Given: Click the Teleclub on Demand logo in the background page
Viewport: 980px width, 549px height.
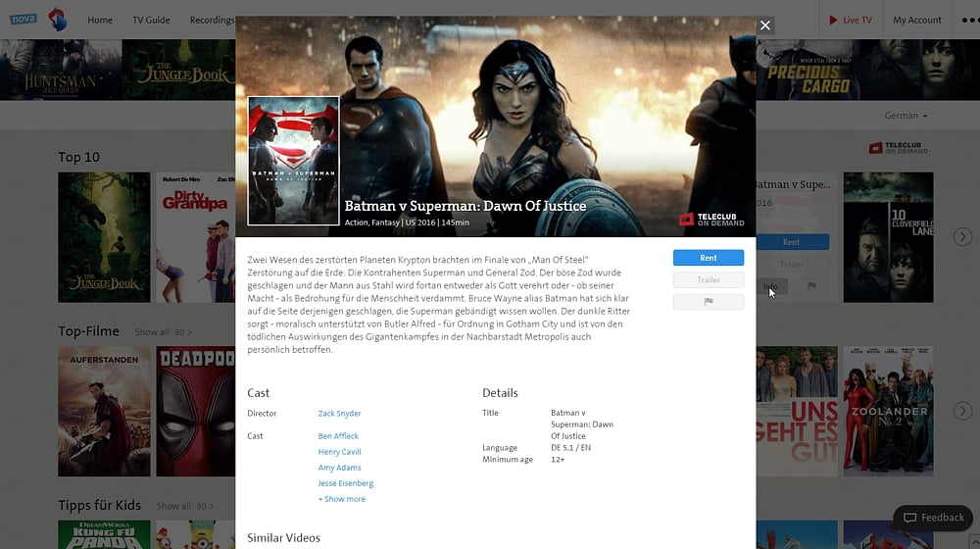Looking at the screenshot, I should [x=898, y=148].
